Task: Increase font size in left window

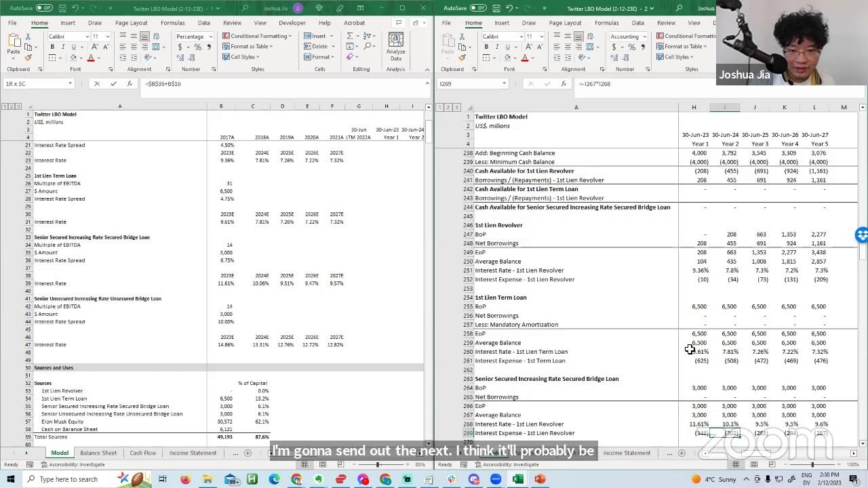Action: point(95,47)
